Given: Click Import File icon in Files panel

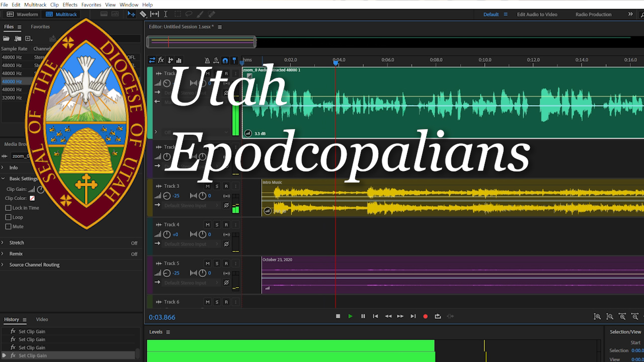Looking at the screenshot, I should click(18, 38).
